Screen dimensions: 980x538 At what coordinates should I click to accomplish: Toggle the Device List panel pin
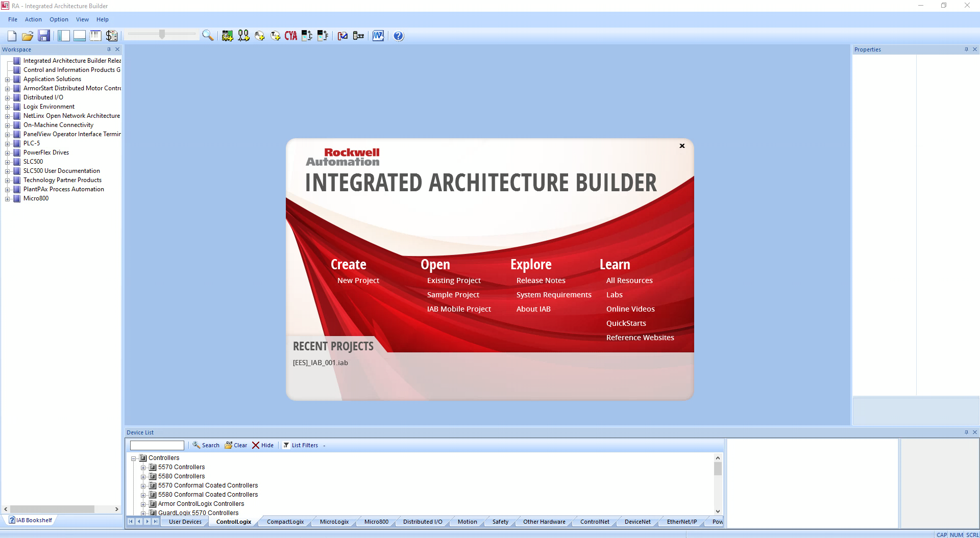pos(966,432)
